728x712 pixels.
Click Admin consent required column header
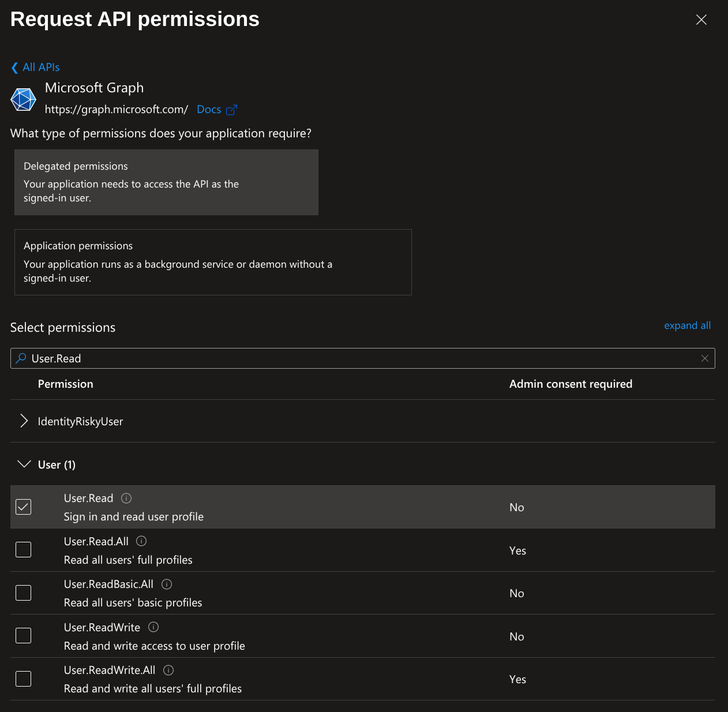pos(571,384)
